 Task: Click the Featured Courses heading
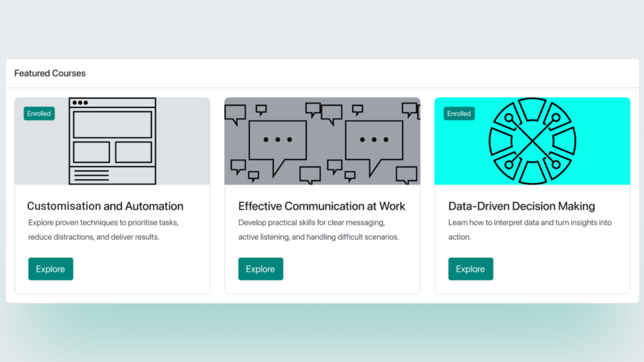point(50,73)
